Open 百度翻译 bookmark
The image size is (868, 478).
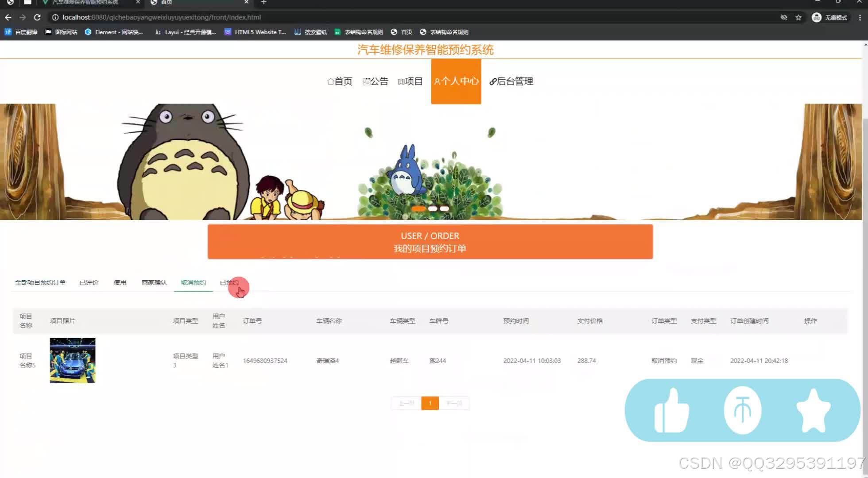(21, 32)
